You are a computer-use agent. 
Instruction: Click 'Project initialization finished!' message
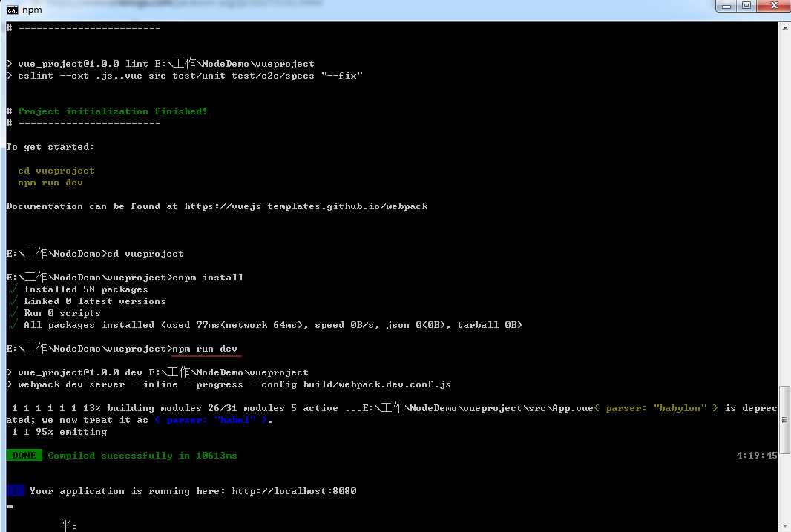point(113,111)
